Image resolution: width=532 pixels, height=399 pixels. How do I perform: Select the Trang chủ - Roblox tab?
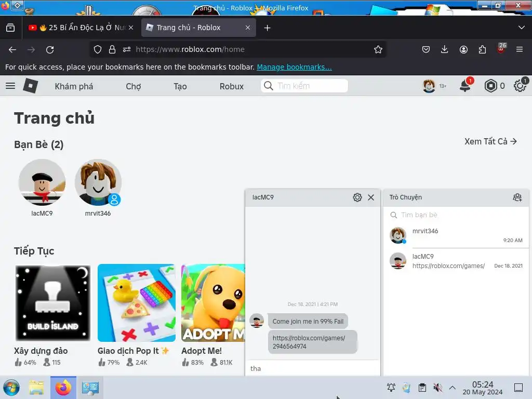(x=198, y=28)
